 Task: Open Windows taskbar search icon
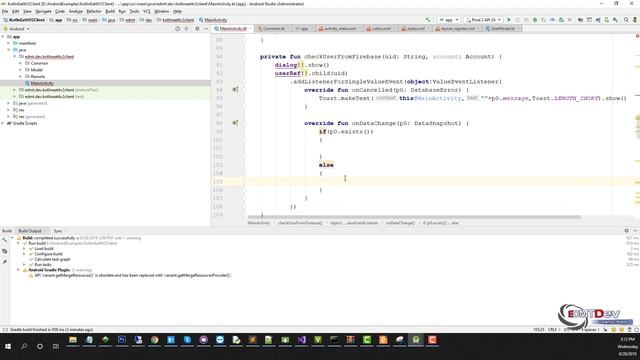click(x=24, y=346)
